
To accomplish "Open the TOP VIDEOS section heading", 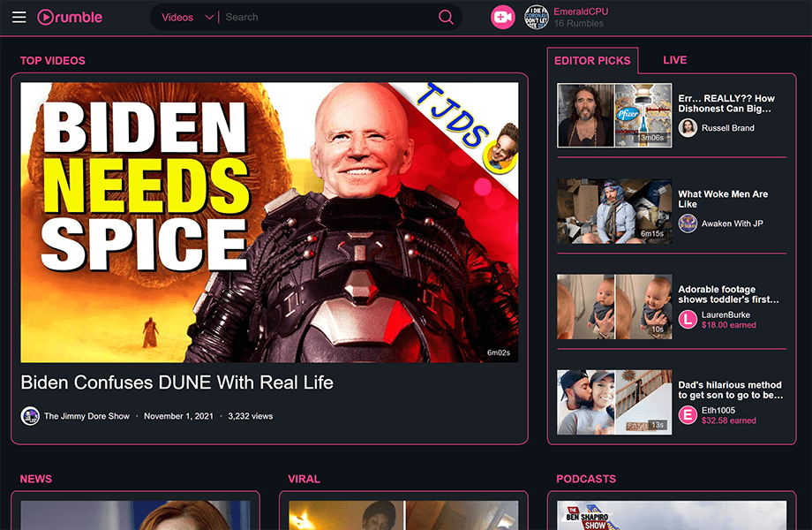I will (x=53, y=61).
